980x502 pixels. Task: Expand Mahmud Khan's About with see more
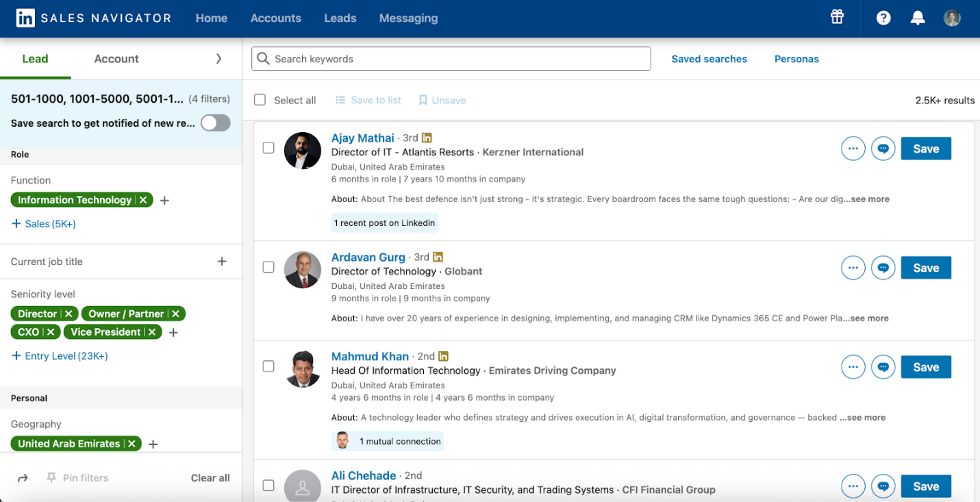866,418
